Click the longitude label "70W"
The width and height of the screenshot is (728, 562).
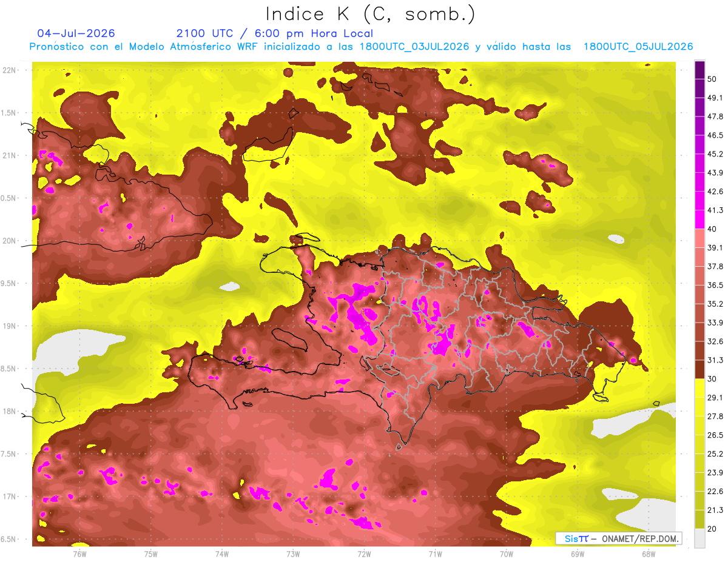tap(507, 554)
